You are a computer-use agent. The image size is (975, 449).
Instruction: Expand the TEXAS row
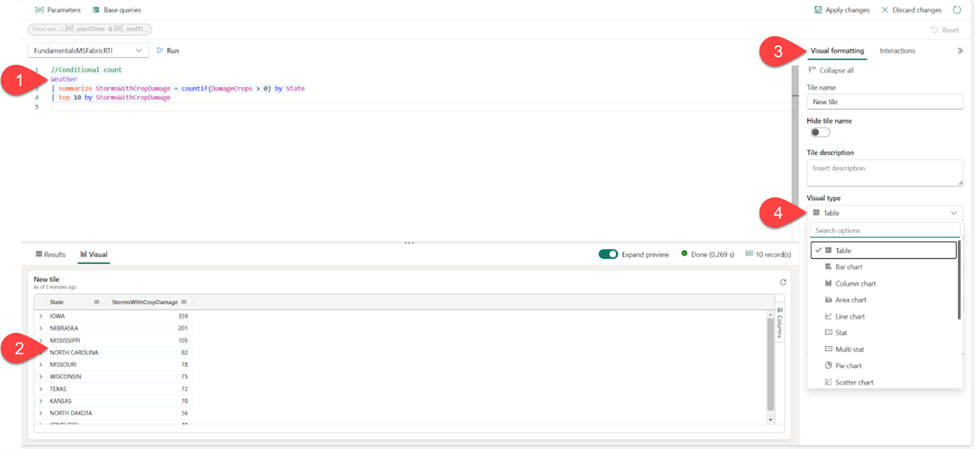40,389
